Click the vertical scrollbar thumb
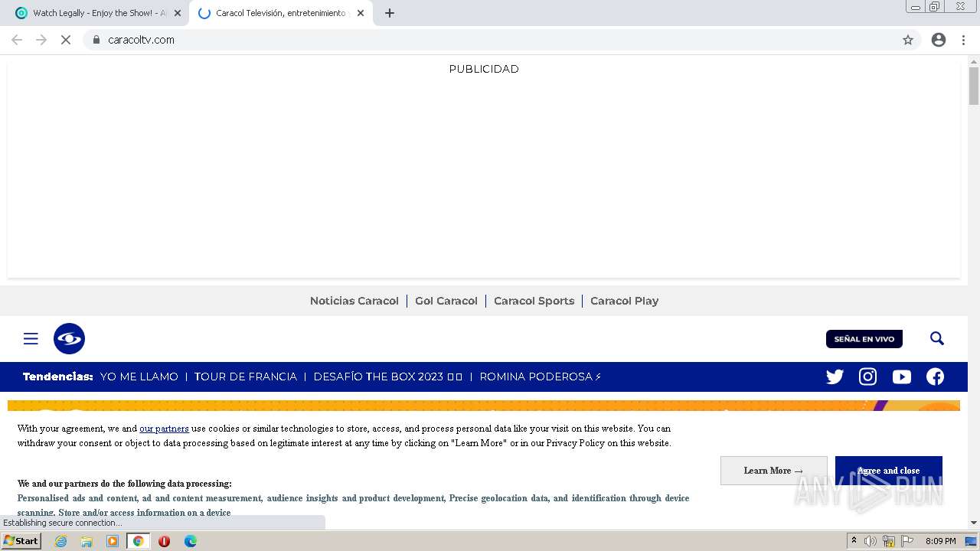 click(974, 86)
